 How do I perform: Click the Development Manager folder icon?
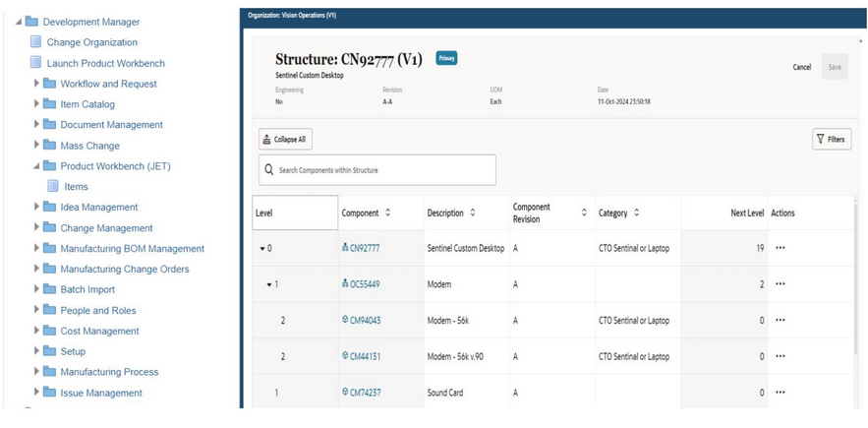pos(31,22)
